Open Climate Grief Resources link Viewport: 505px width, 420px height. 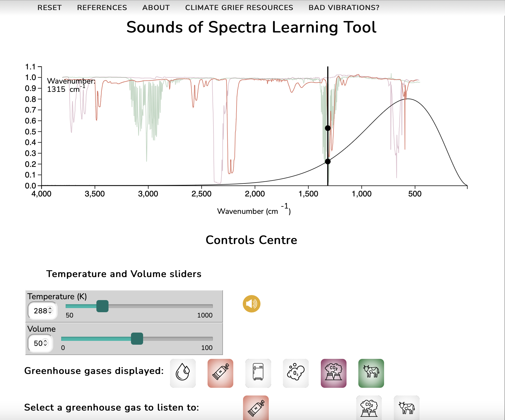click(x=239, y=8)
